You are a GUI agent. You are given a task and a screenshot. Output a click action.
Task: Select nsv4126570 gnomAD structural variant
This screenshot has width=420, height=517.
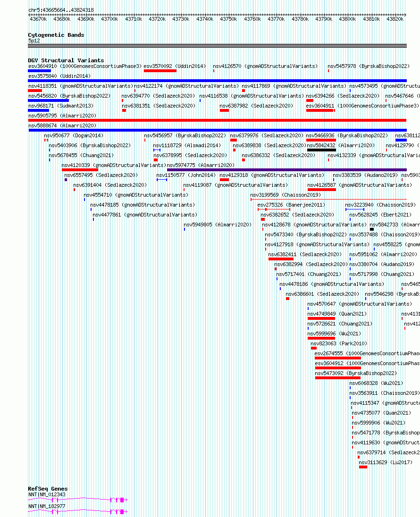pyautogui.click(x=265, y=66)
